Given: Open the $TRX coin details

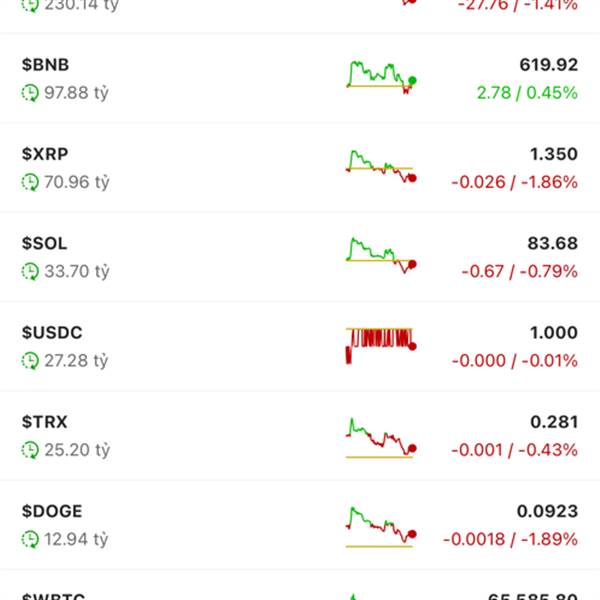Looking at the screenshot, I should click(44, 422).
